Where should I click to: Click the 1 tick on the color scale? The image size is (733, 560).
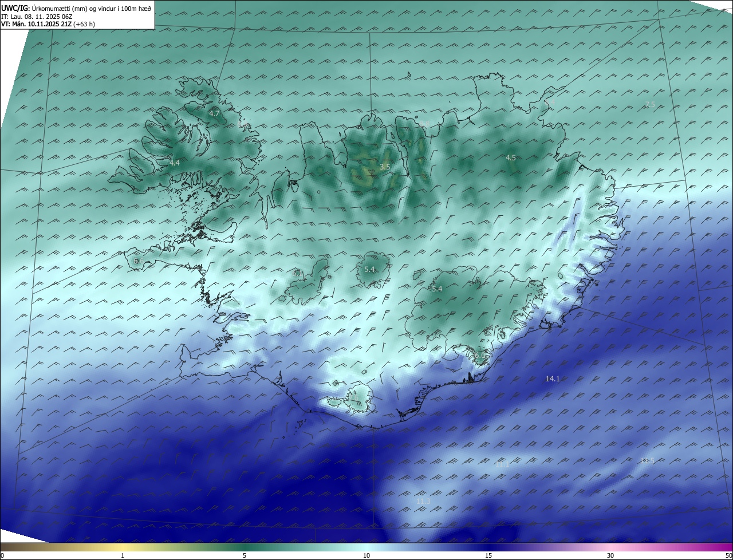point(123,555)
